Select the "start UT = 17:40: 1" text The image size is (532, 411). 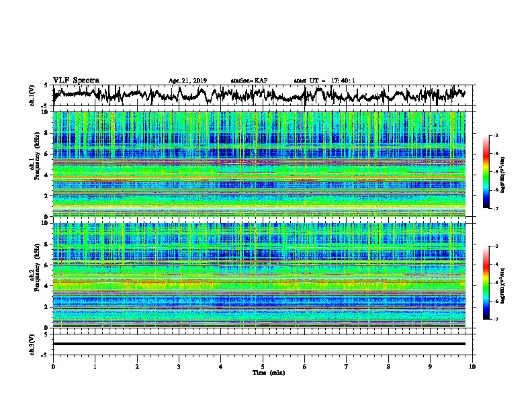(x=324, y=81)
